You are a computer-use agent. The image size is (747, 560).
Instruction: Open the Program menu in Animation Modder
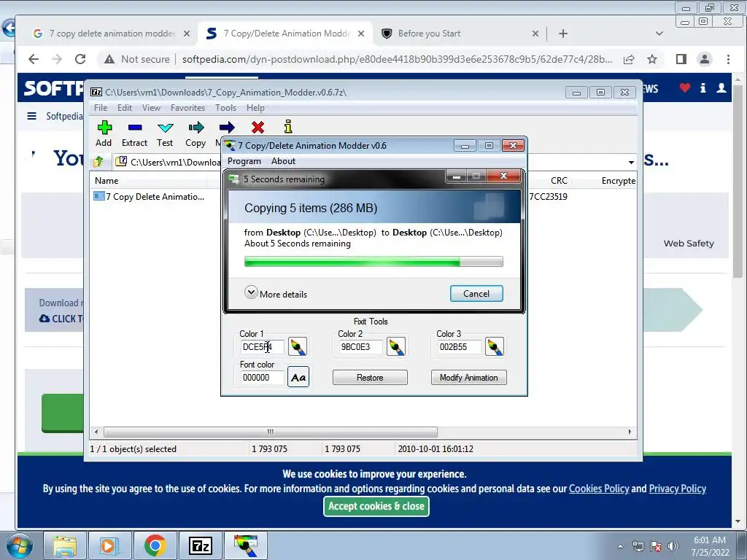point(244,161)
